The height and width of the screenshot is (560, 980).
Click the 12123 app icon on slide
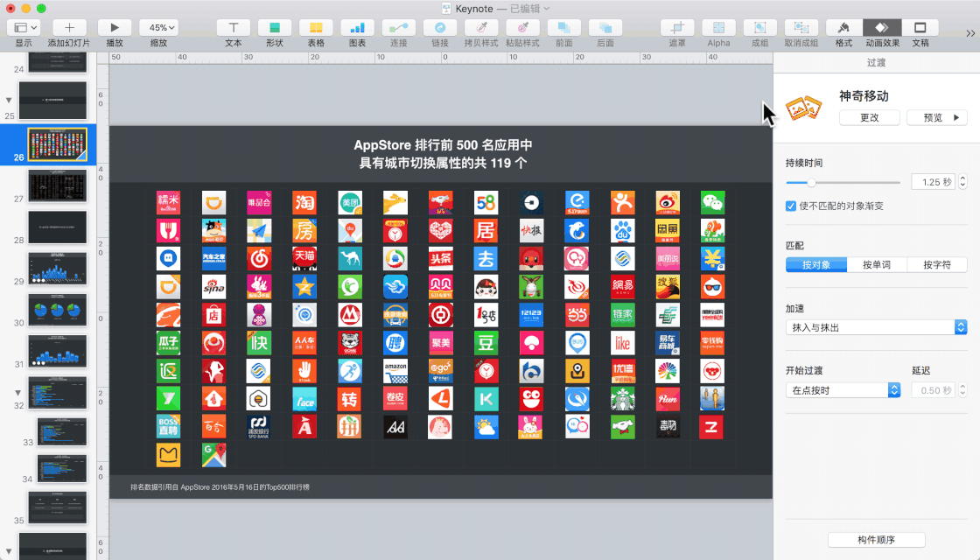click(x=531, y=315)
